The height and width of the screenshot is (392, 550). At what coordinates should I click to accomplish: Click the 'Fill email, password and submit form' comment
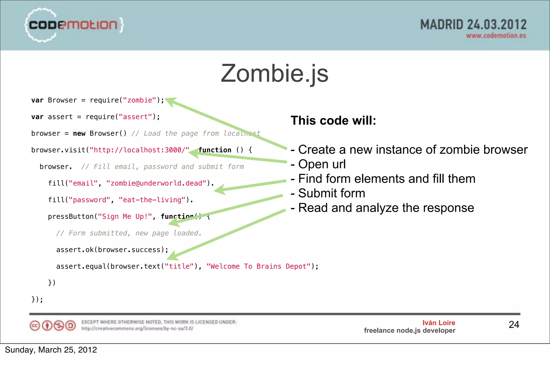click(x=163, y=167)
